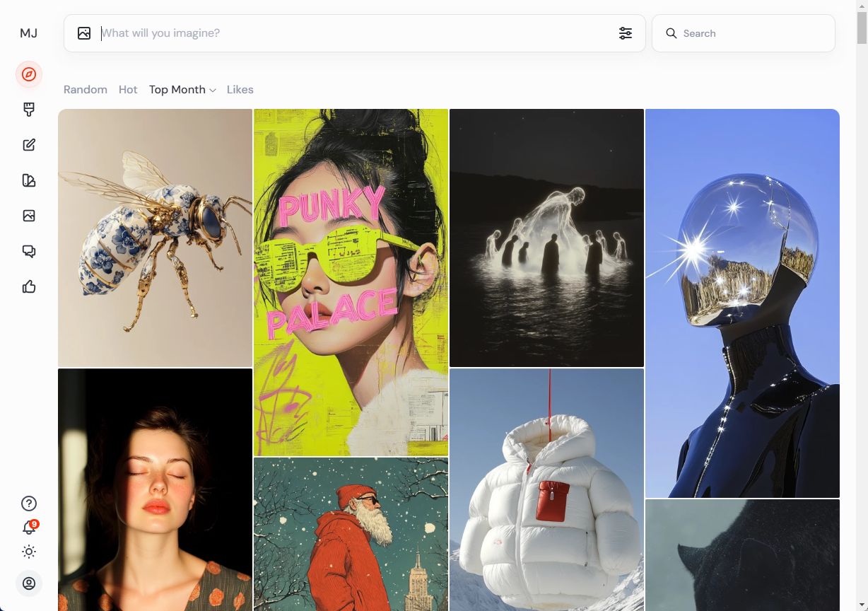Open the chrome helmet figure image

[x=742, y=303]
